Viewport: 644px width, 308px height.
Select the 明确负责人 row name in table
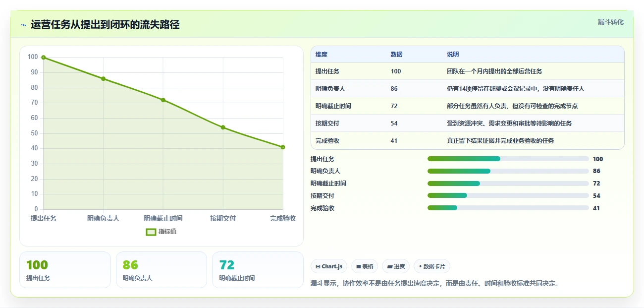click(330, 89)
